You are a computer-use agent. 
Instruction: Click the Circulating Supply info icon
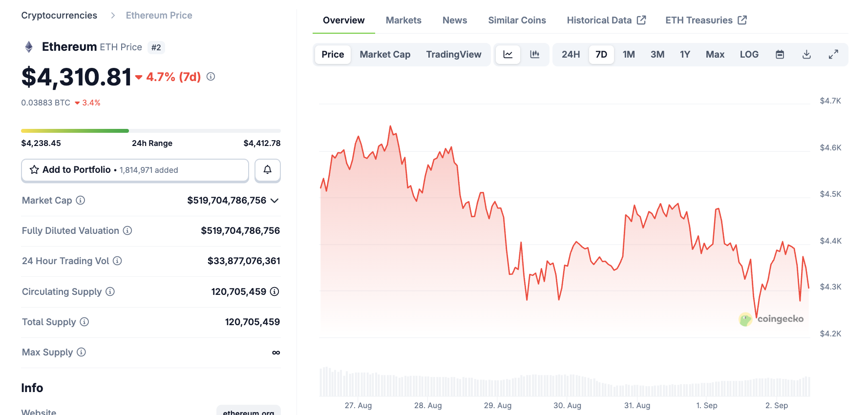coord(111,291)
